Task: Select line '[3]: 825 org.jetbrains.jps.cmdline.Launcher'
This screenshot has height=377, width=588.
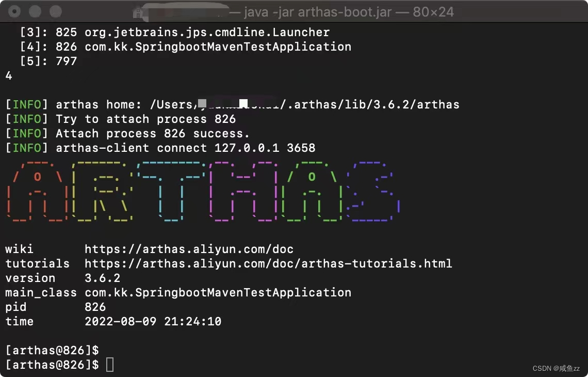Action: click(175, 33)
